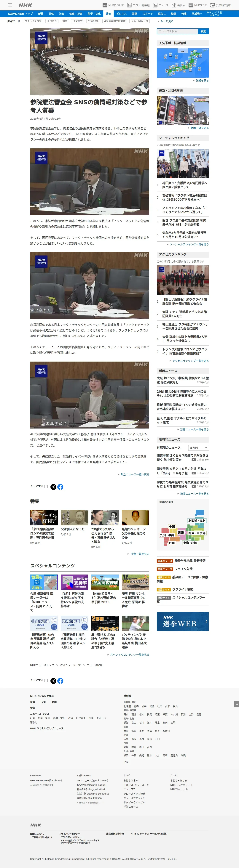Select the 科学・文化 navigation tab
The width and height of the screenshot is (239, 868).
click(x=94, y=14)
